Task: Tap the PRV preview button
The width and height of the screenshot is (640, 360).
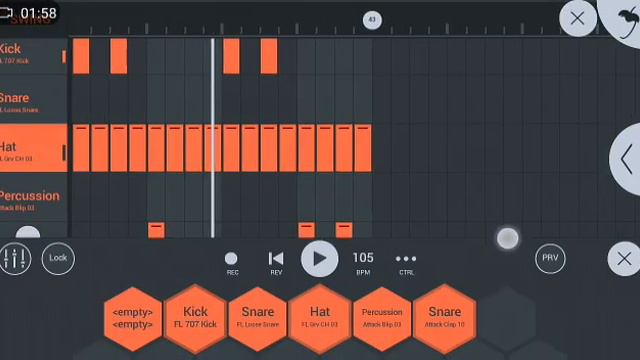Action: point(550,258)
